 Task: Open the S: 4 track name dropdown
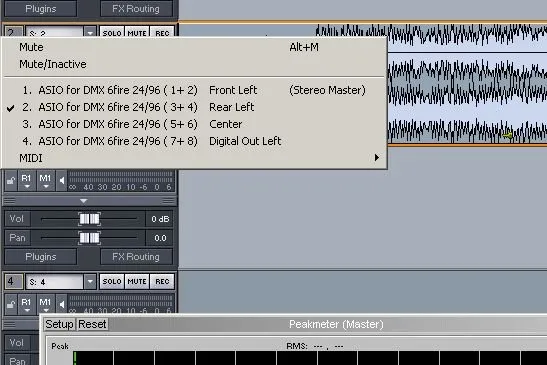[x=90, y=282]
